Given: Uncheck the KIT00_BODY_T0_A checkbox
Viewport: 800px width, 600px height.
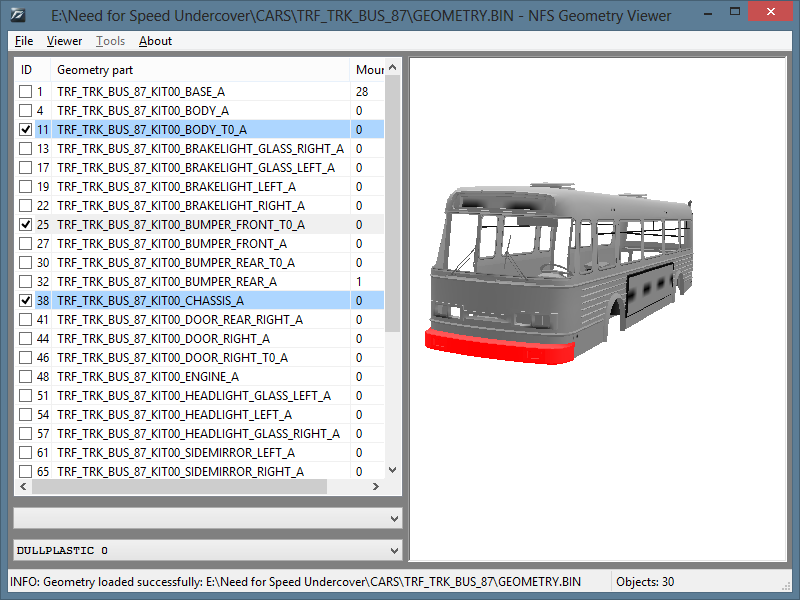Looking at the screenshot, I should coord(25,130).
